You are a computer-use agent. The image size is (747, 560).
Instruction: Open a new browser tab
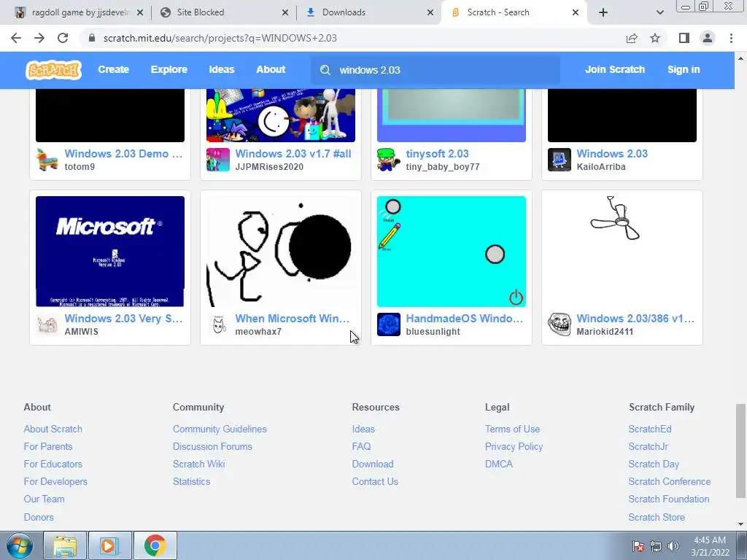pos(603,12)
